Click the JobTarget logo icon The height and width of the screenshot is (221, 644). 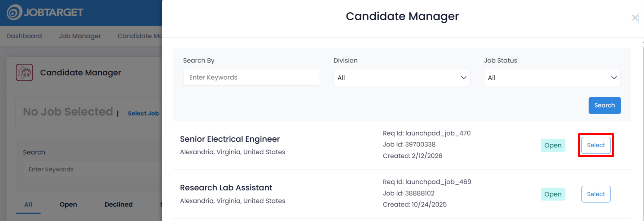point(14,12)
